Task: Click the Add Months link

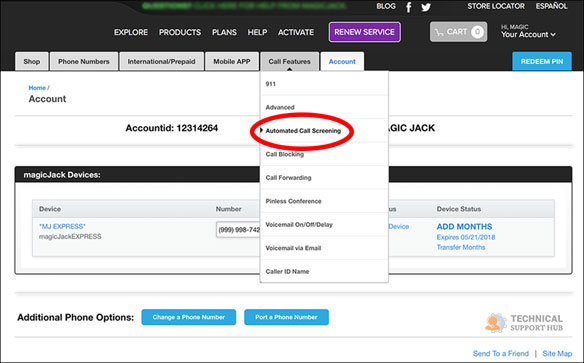Action: point(464,226)
